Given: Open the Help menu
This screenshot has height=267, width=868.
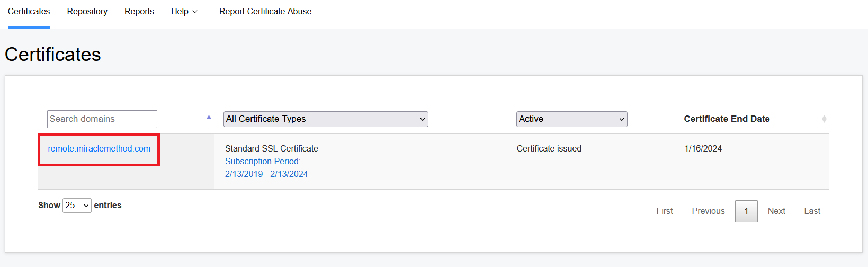Looking at the screenshot, I should point(184,12).
